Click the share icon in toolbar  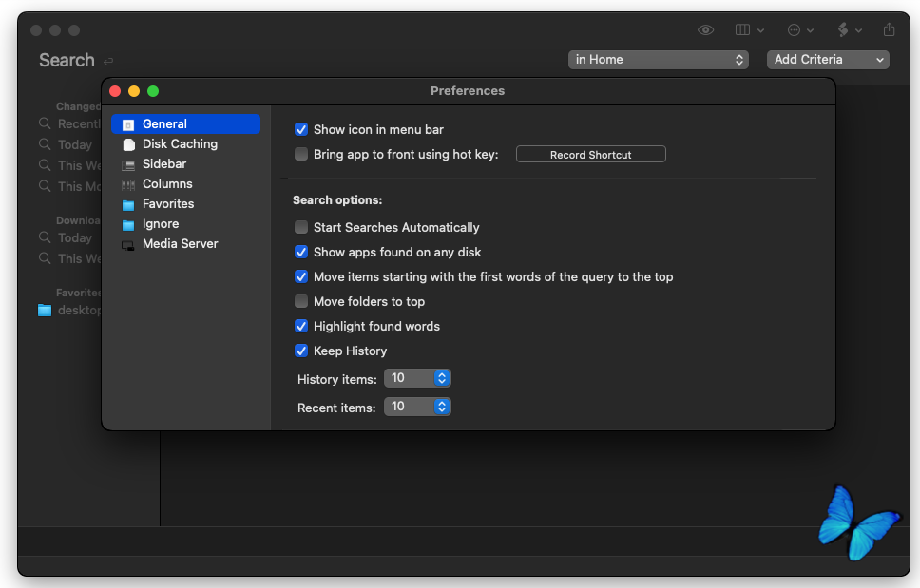[x=890, y=30]
